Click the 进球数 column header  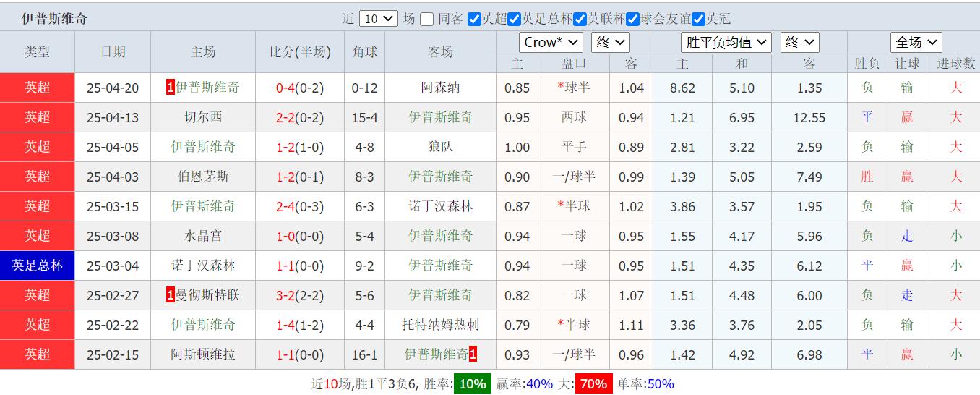(x=955, y=64)
